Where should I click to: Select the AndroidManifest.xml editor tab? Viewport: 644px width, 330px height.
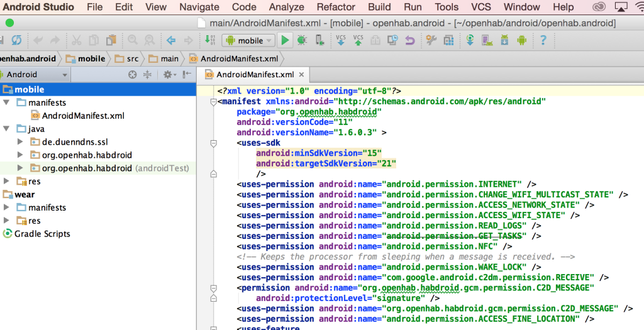click(255, 75)
